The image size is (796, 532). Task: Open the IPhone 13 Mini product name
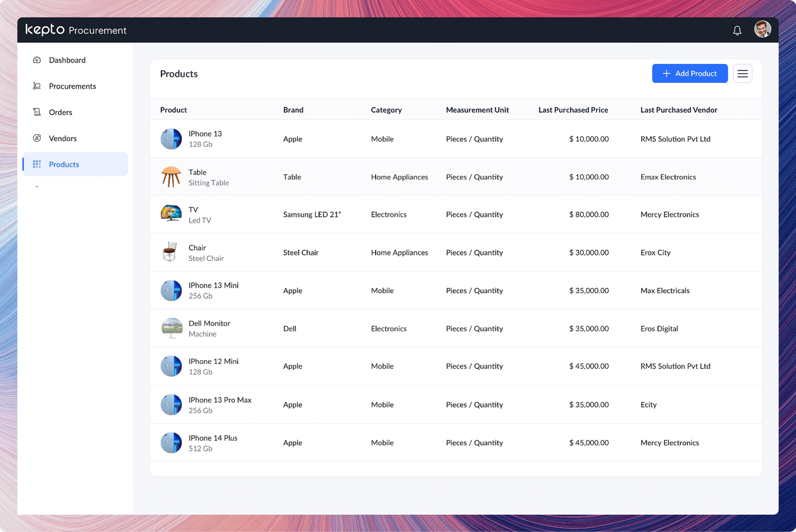213,285
